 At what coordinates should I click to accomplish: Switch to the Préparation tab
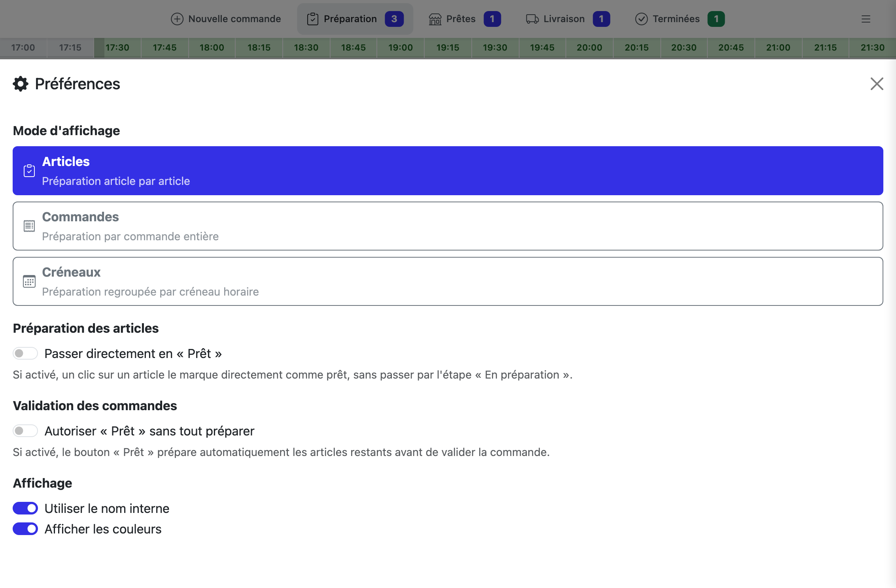[x=355, y=19]
